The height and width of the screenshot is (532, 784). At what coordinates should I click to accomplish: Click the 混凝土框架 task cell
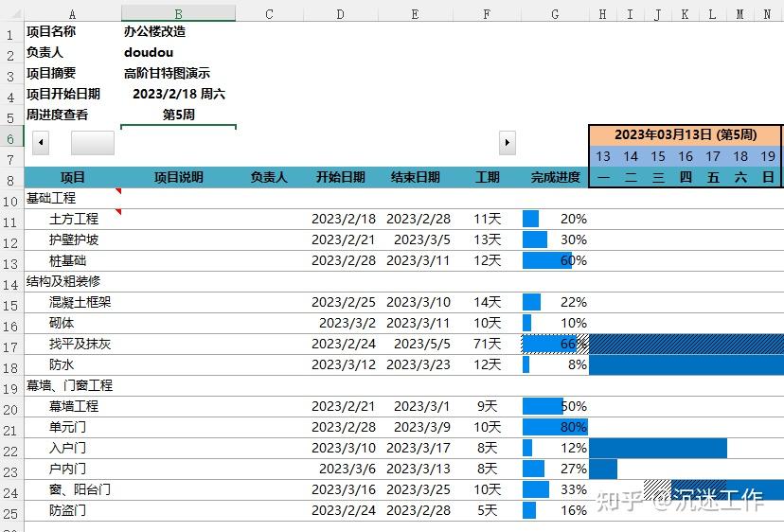tap(73, 303)
